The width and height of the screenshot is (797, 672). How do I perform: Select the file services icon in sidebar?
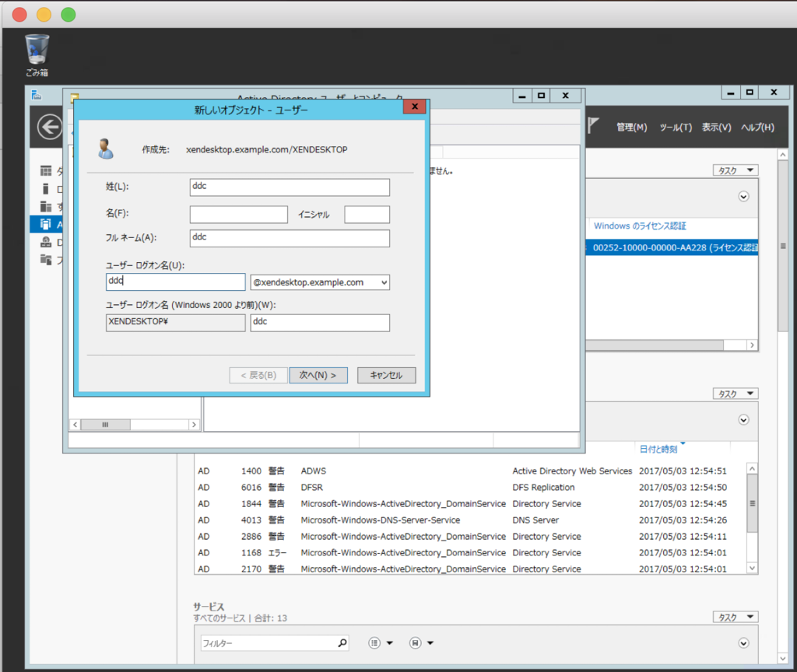pos(46,260)
